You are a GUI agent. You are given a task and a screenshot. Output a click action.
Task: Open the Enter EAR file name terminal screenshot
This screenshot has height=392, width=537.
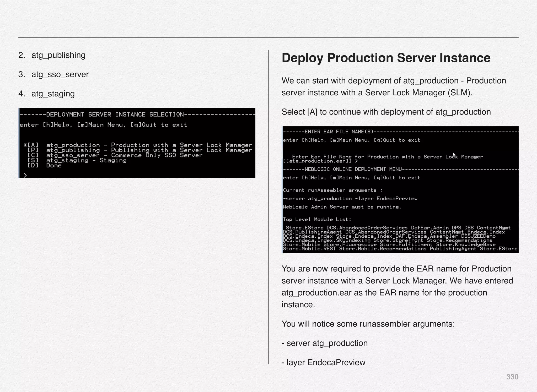[400, 190]
